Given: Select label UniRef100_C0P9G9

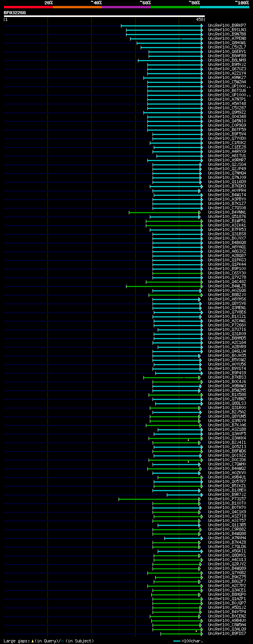Looking at the screenshot, I should coord(227,125).
